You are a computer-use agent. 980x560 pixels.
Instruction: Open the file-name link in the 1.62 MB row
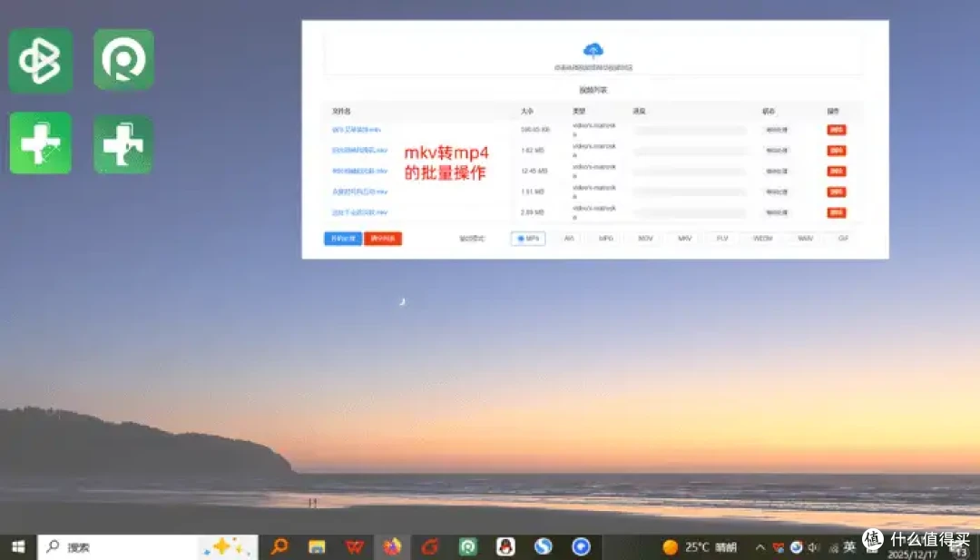[359, 151]
